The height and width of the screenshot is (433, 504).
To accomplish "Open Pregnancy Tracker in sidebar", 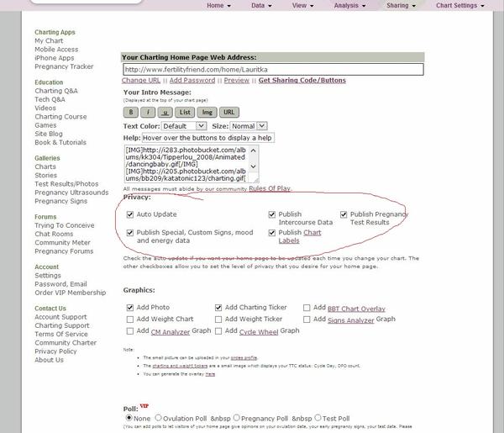I will click(64, 66).
